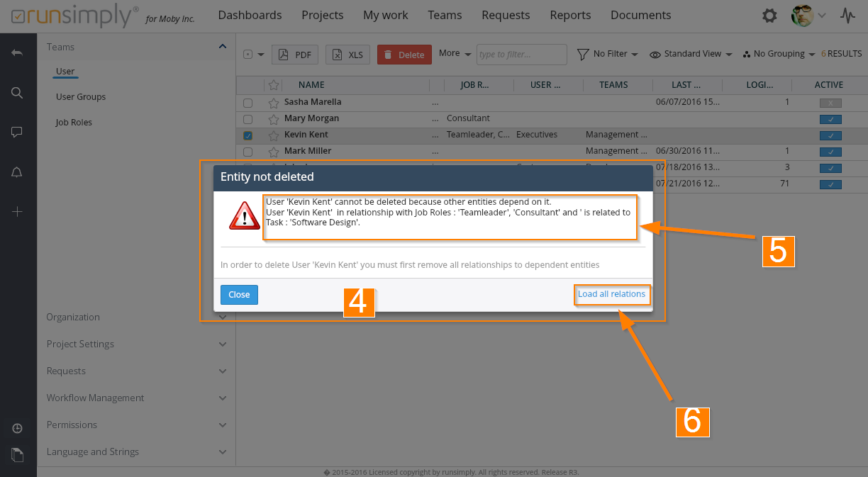Open the Standard View dropdown

pyautogui.click(x=691, y=54)
